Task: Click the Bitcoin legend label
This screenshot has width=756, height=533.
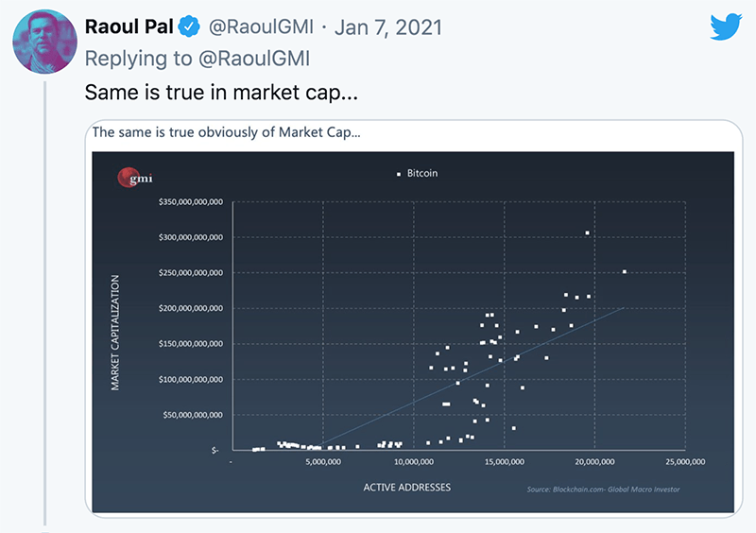Action: (422, 174)
